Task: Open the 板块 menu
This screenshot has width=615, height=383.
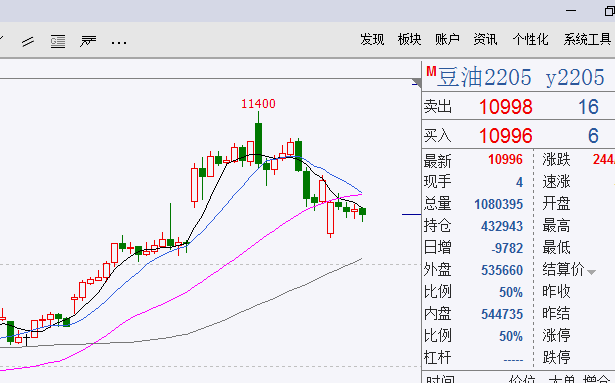Action: (x=409, y=39)
